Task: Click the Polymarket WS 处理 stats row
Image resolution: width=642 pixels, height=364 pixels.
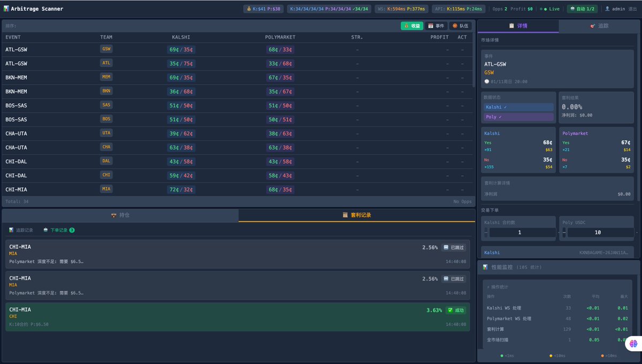Action: click(x=557, y=319)
